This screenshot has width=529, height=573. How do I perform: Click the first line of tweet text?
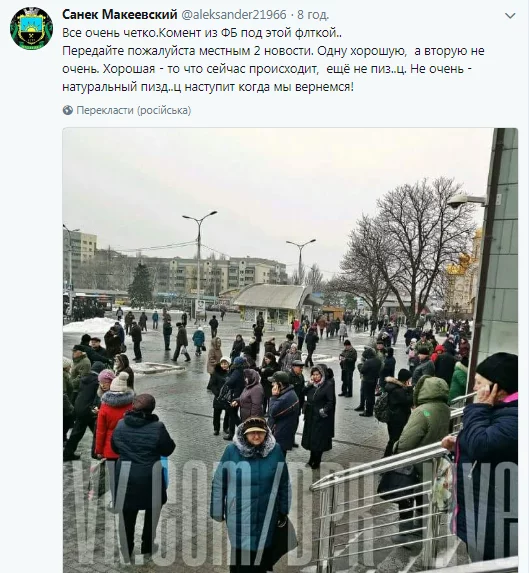[202, 33]
